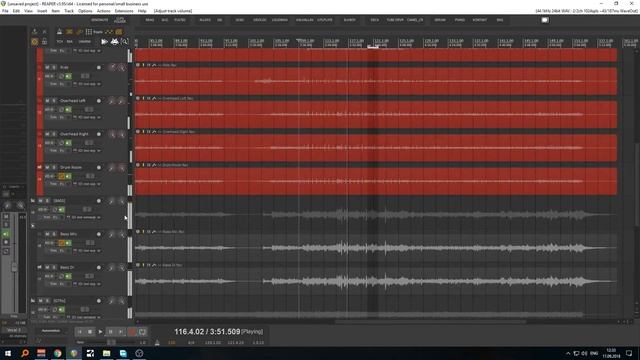Collapse the [BASS] folder track
The image size is (640, 360).
(33, 200)
